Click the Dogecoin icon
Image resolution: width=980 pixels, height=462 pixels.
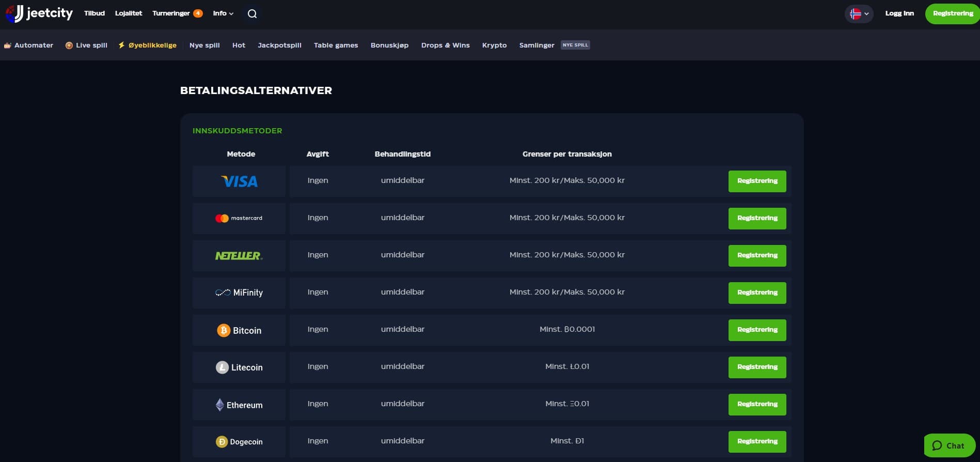point(222,442)
